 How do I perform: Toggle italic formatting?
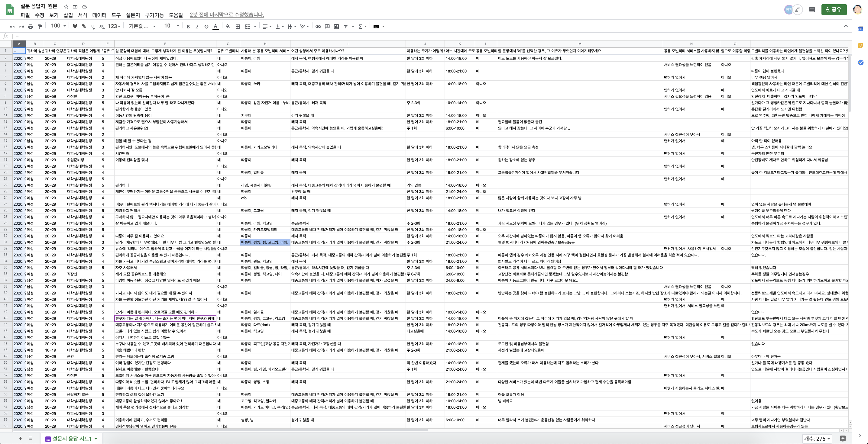(197, 26)
